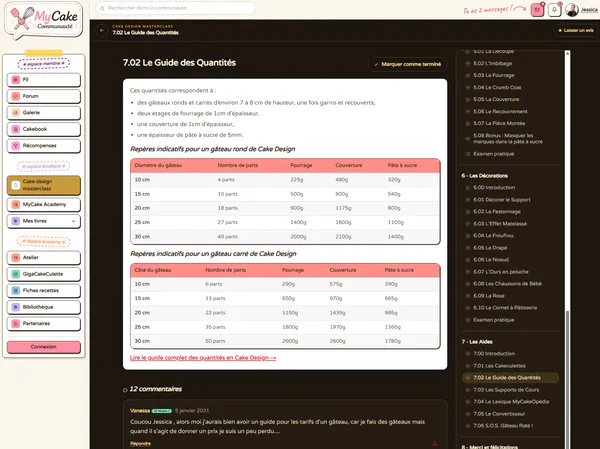Open lesson 6.10 Le Cornet à Pâtisserie
The image size is (600, 449).
[505, 308]
